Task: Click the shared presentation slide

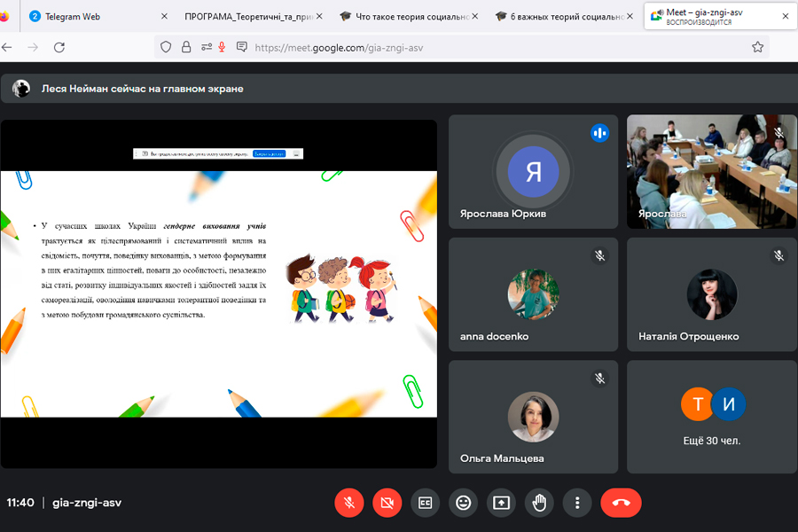Action: click(x=219, y=294)
